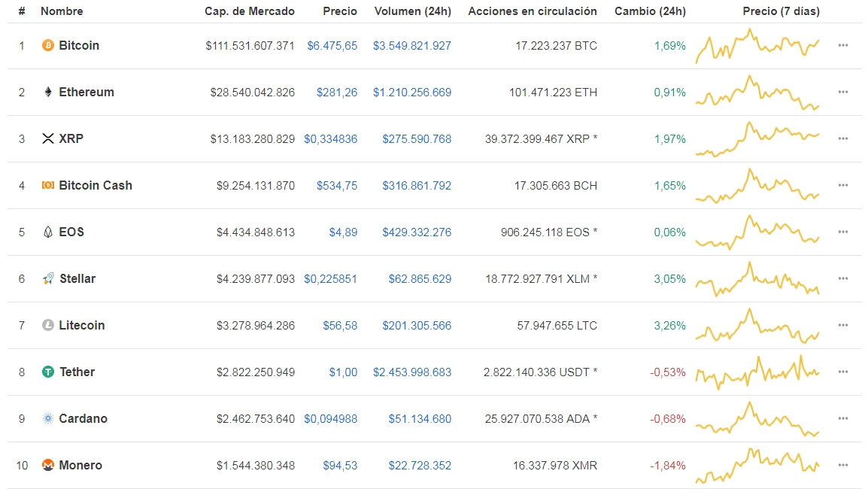The height and width of the screenshot is (489, 868).
Task: Open the more options menu for Stellar
Action: (843, 278)
